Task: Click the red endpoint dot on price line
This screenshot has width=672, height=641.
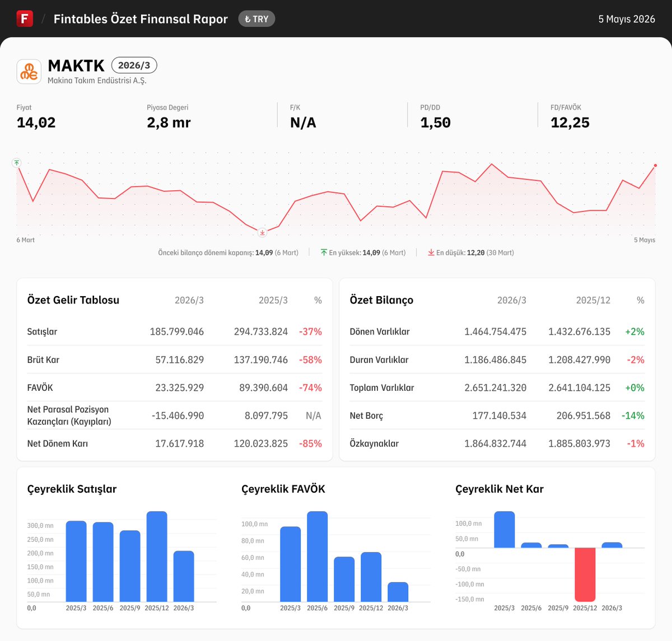Action: click(655, 166)
